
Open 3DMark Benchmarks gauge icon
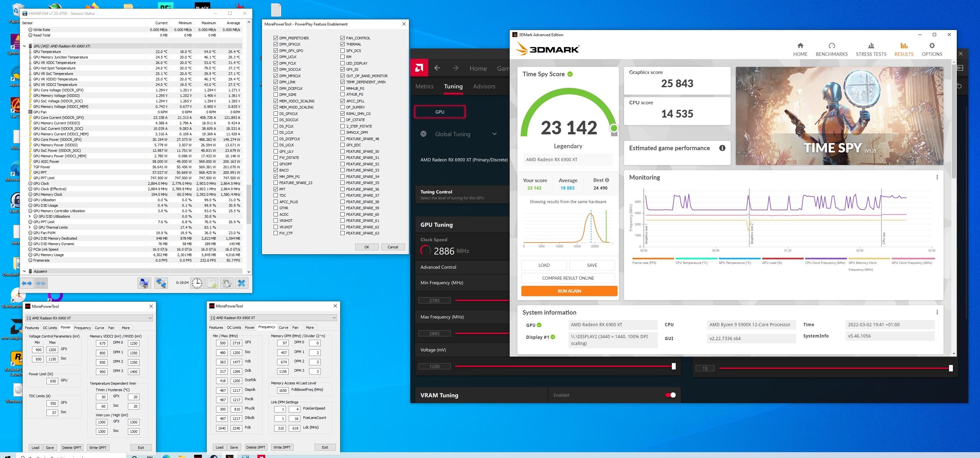pyautogui.click(x=832, y=46)
